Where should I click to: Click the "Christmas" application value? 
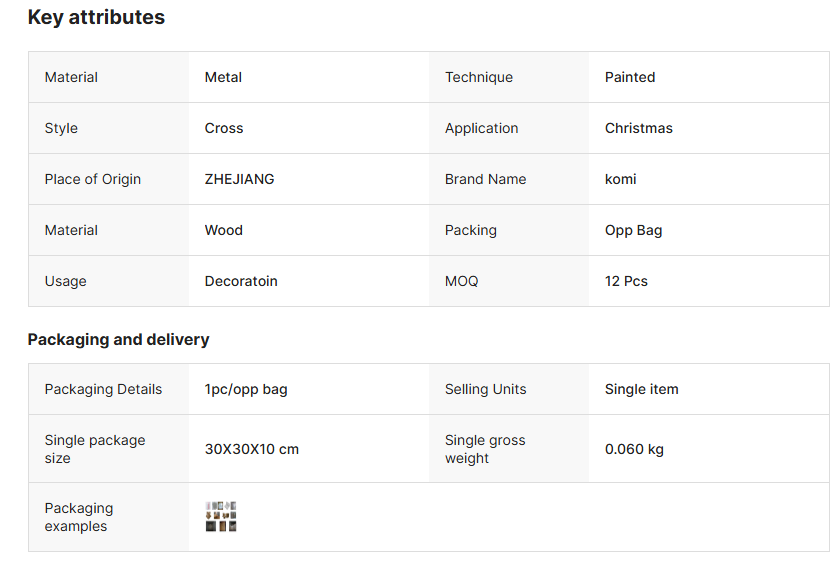[x=639, y=128]
